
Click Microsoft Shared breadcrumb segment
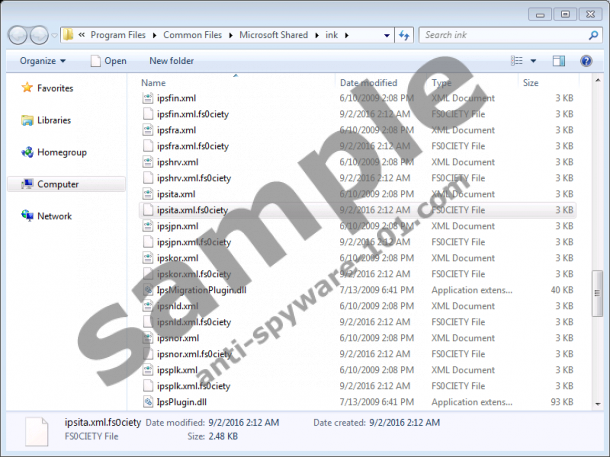coord(275,35)
